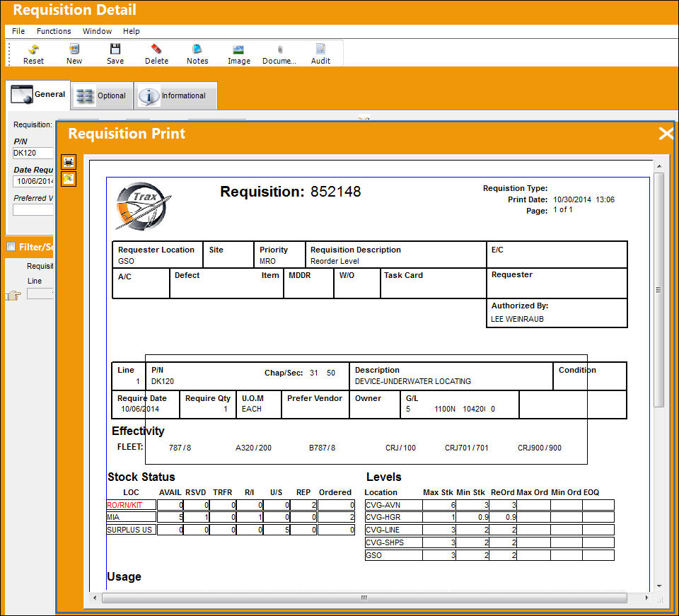Click the SURPLUS US stock location cell

132,530
